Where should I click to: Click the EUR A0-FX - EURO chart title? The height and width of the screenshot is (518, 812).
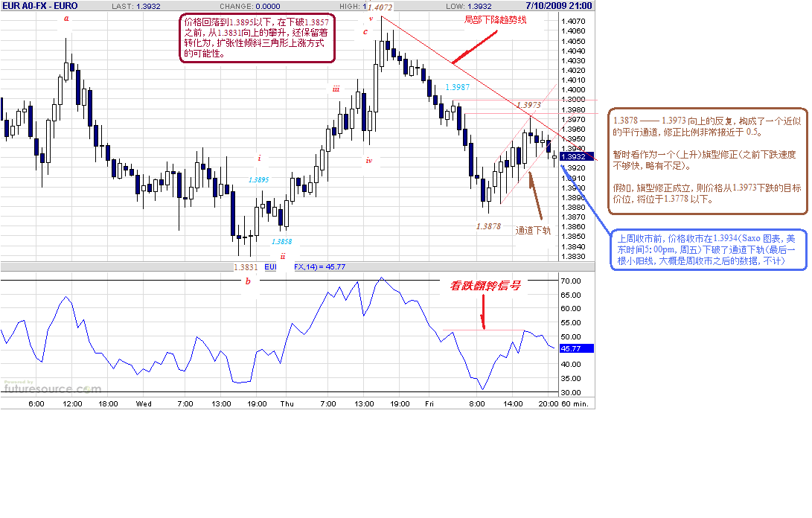(40, 6)
